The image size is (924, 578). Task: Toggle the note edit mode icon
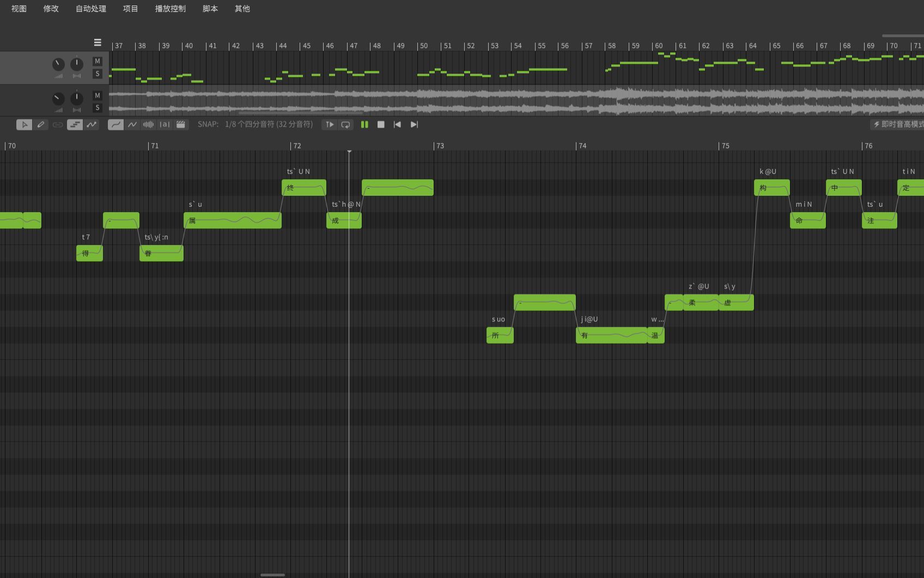point(75,125)
